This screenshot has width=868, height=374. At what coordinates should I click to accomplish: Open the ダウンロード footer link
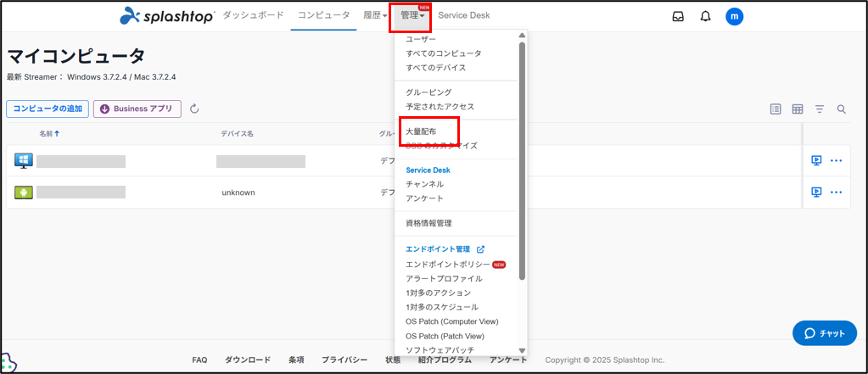pyautogui.click(x=248, y=360)
